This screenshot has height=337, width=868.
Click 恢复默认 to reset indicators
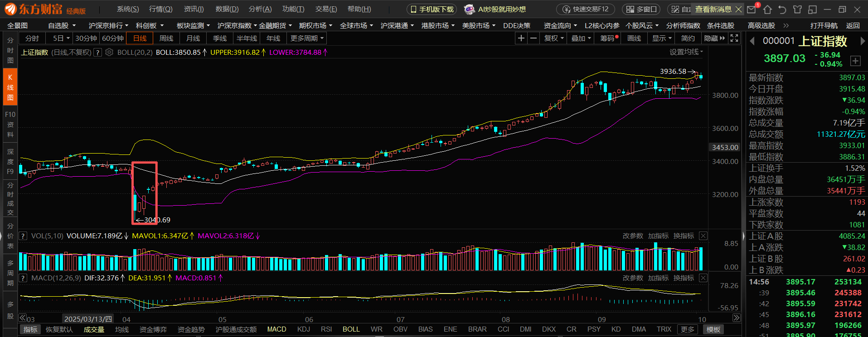click(59, 329)
